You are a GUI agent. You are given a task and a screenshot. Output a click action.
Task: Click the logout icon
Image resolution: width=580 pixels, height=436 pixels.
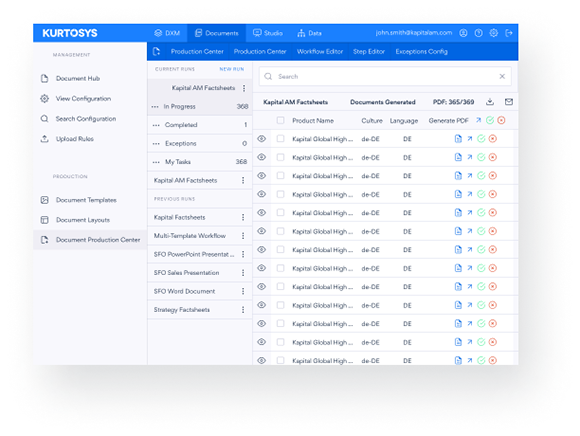[509, 33]
